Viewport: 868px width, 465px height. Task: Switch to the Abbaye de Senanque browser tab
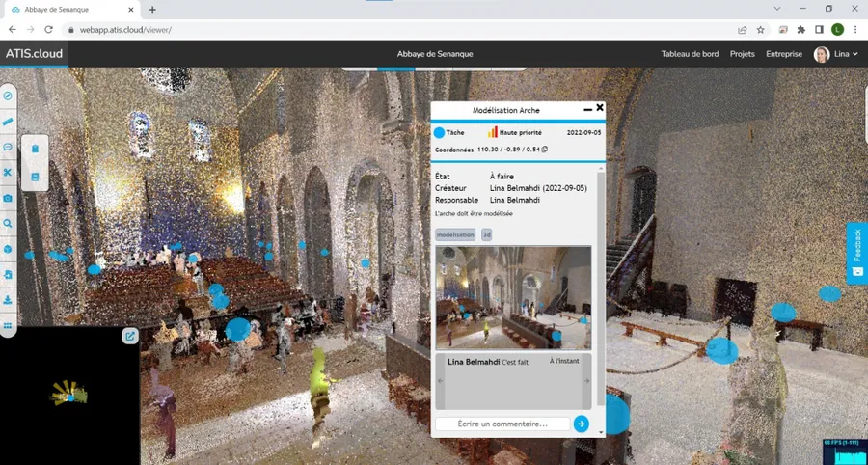coord(72,10)
